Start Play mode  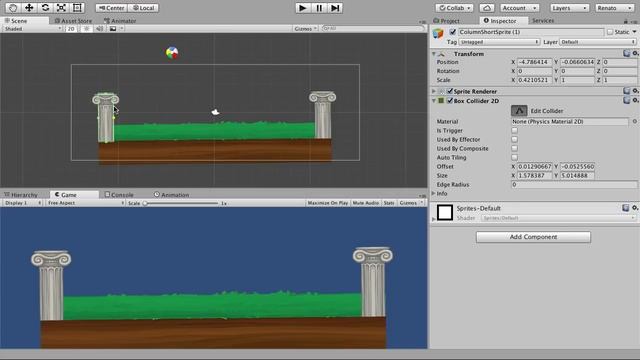pos(302,8)
